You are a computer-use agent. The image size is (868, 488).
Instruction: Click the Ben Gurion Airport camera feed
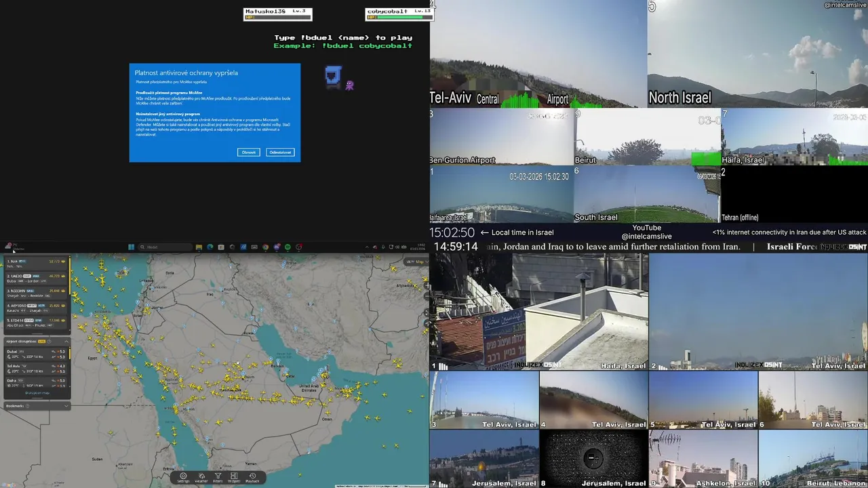point(502,137)
